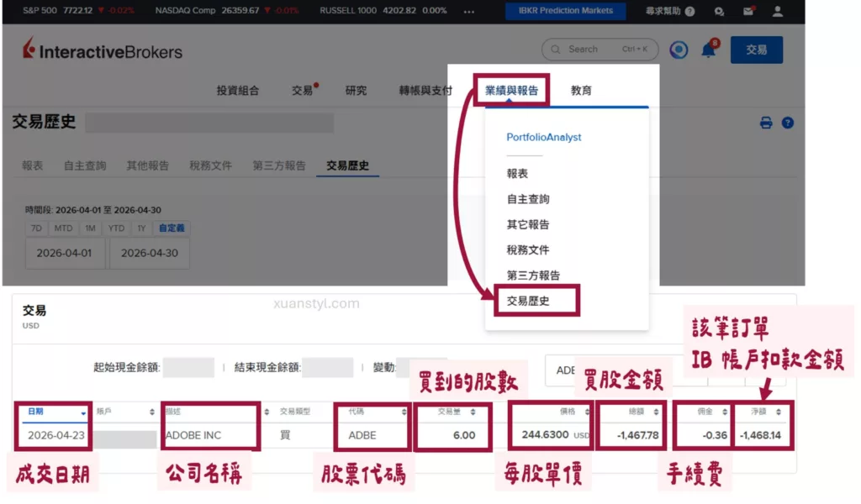Select the 自定義 period option
The width and height of the screenshot is (861, 504).
[x=172, y=228]
